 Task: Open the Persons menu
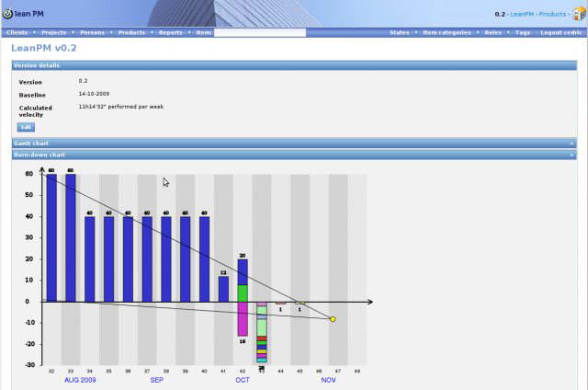coord(92,33)
